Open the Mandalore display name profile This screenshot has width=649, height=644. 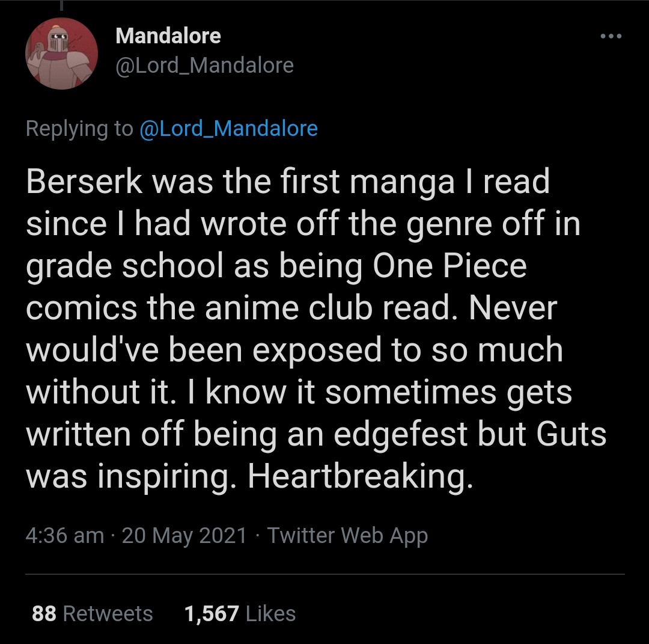coord(168,35)
